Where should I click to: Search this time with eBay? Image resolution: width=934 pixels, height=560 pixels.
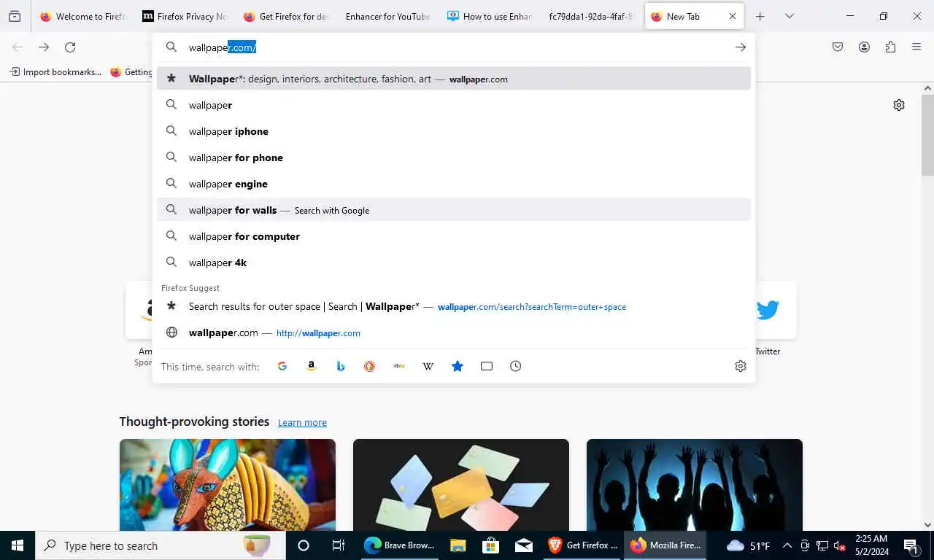(x=399, y=366)
